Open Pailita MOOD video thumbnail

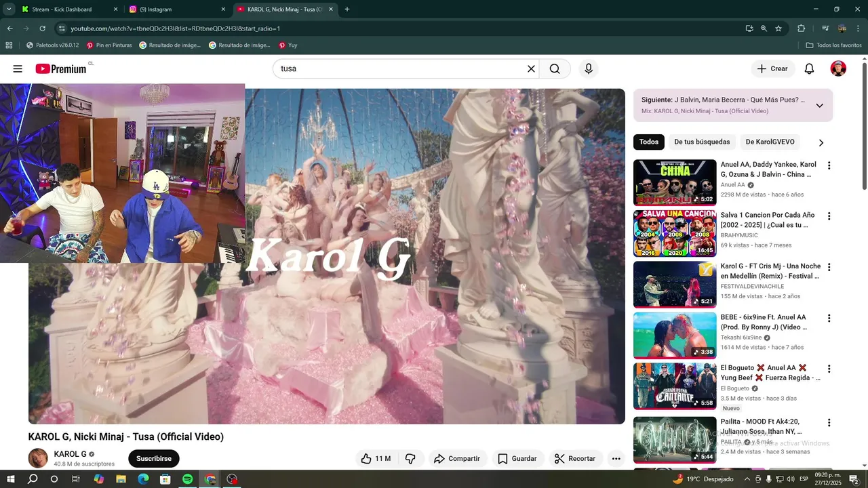point(675,440)
